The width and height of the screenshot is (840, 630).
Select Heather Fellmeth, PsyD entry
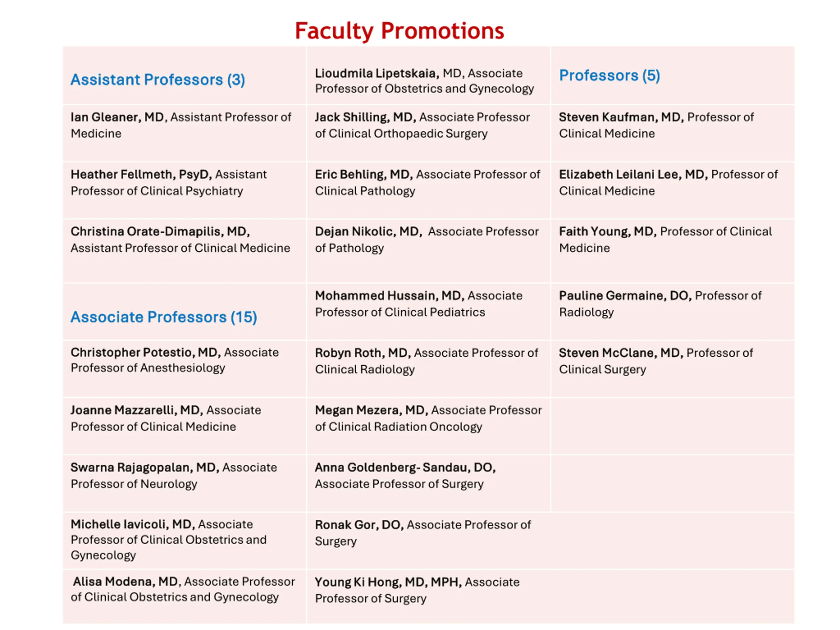(169, 182)
